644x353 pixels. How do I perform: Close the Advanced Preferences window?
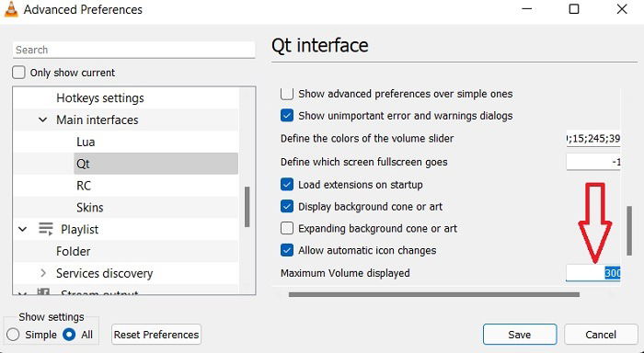pos(622,9)
